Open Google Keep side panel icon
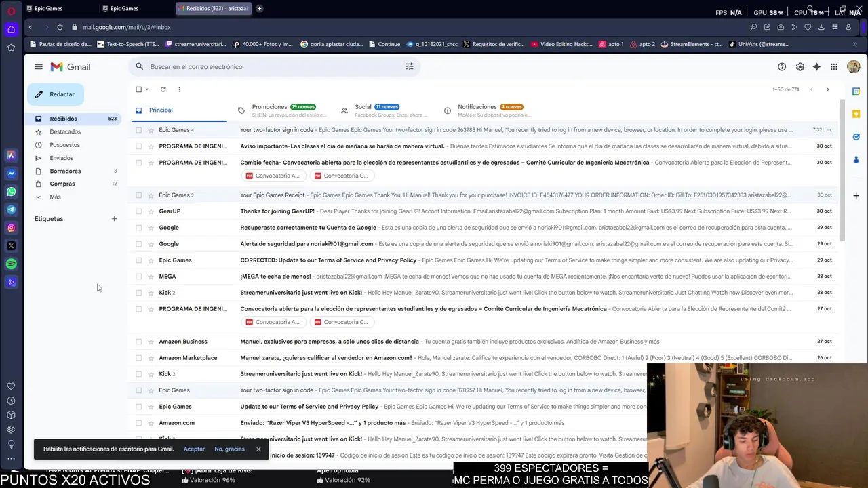Screen dimensions: 868x488 856,114
